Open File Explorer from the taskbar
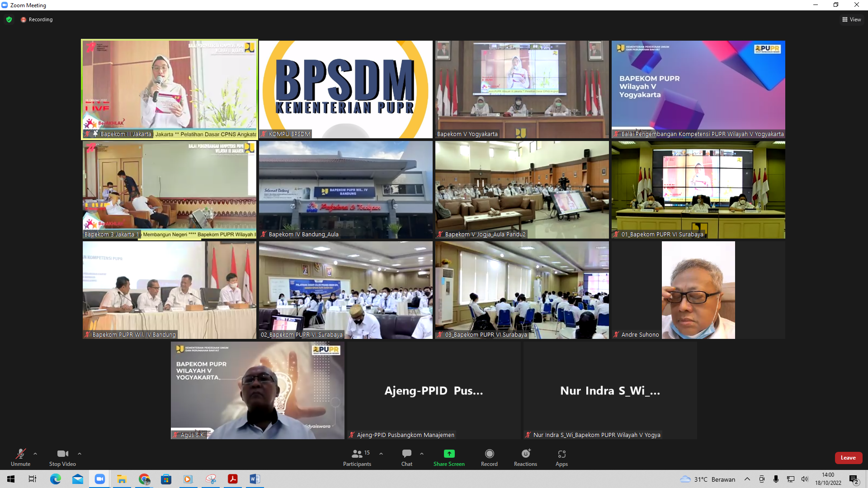Viewport: 868px width, 488px height. 122,479
